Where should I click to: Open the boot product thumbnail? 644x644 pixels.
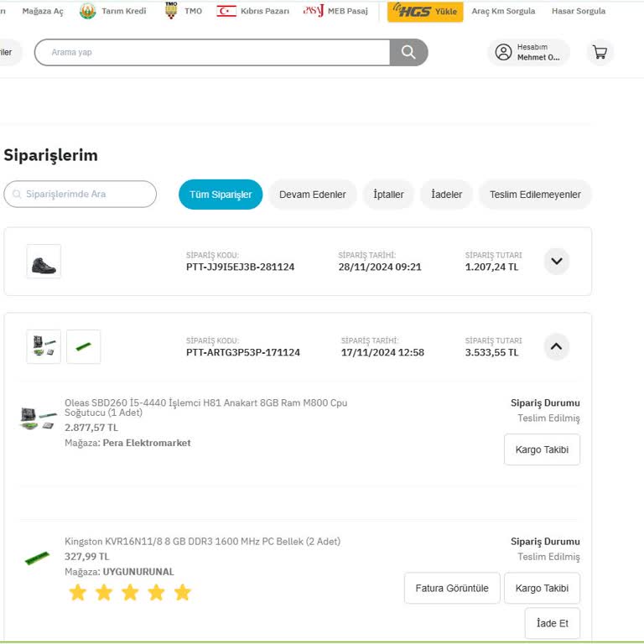(44, 262)
